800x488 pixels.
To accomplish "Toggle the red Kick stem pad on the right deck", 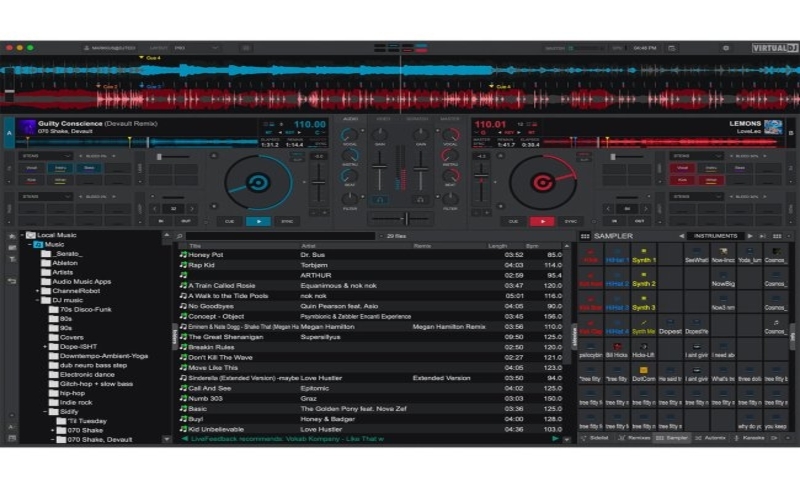I will [x=682, y=180].
